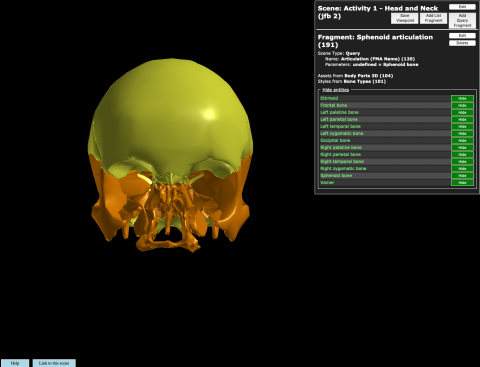
Task: Hide the Frontal bone entity
Action: coord(462,105)
